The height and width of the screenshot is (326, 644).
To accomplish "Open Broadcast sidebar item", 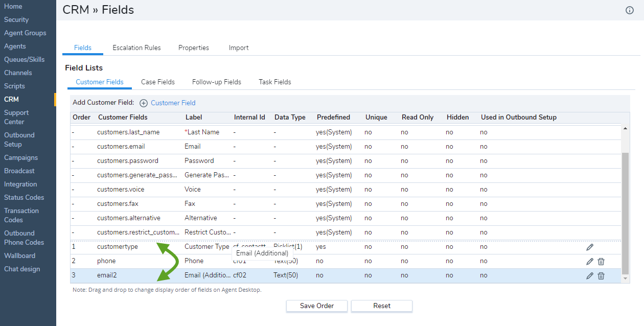I will pos(19,171).
